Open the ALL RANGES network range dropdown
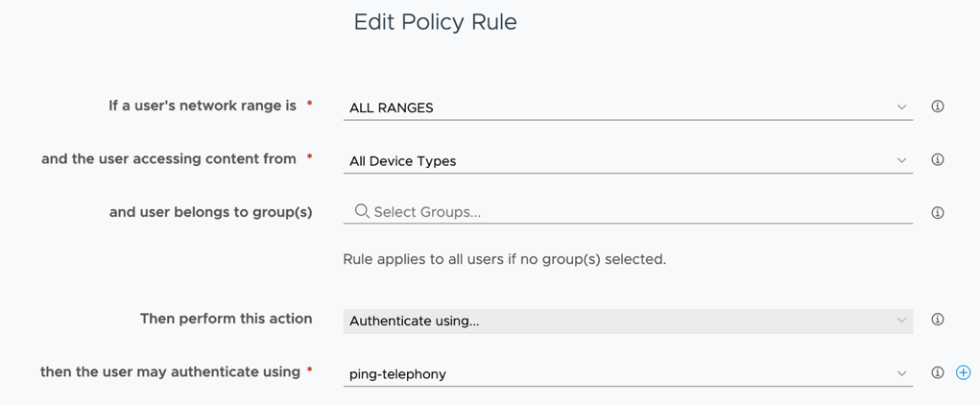Viewport: 980px width, 405px height. [628, 107]
